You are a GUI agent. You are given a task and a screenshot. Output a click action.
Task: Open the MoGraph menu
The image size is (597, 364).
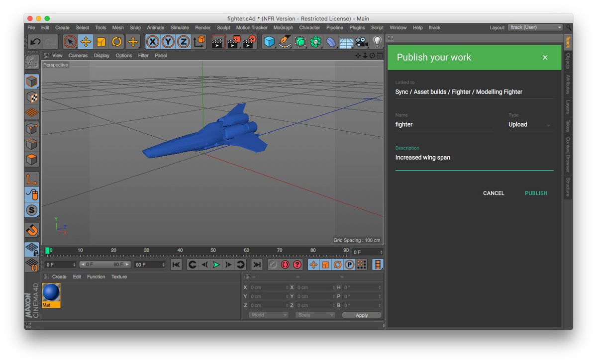pos(283,28)
